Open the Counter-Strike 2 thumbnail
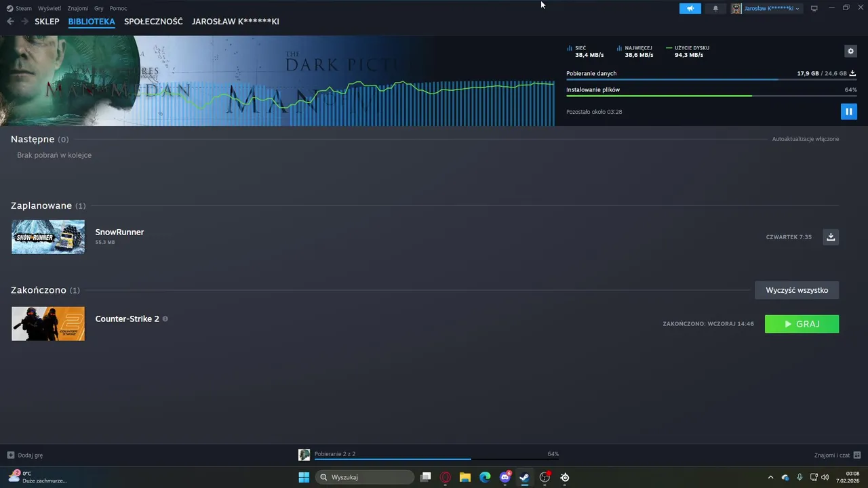This screenshot has width=868, height=488. pos(48,323)
